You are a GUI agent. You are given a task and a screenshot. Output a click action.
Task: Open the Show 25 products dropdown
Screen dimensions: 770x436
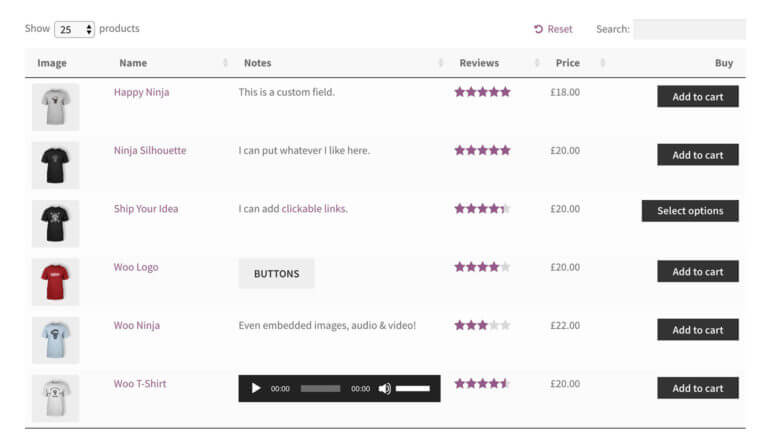point(74,29)
